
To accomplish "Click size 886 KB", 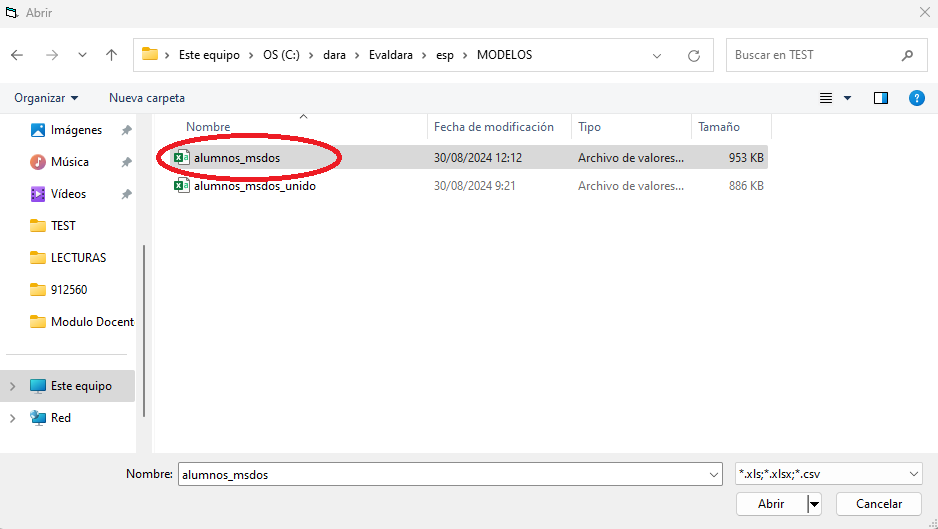I will (x=746, y=186).
